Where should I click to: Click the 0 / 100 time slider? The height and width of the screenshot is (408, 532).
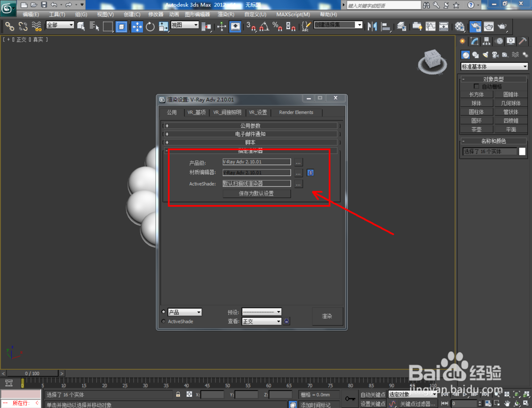click(x=32, y=373)
